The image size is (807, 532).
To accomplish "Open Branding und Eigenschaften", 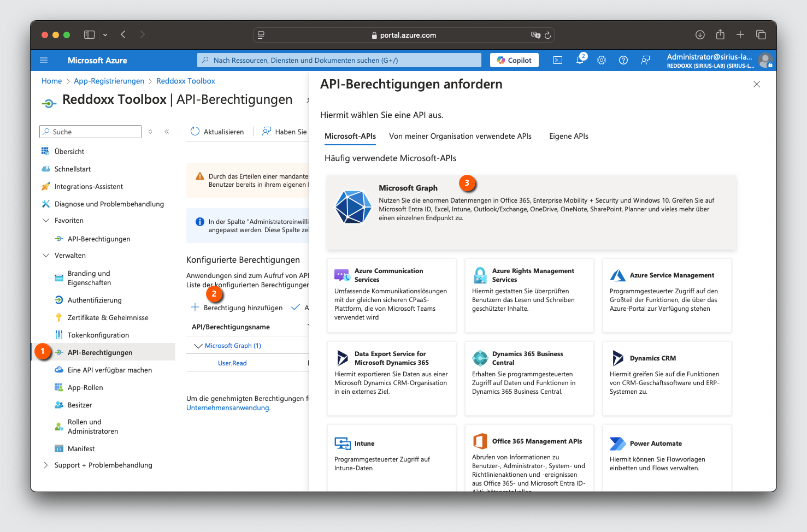I will (x=89, y=278).
